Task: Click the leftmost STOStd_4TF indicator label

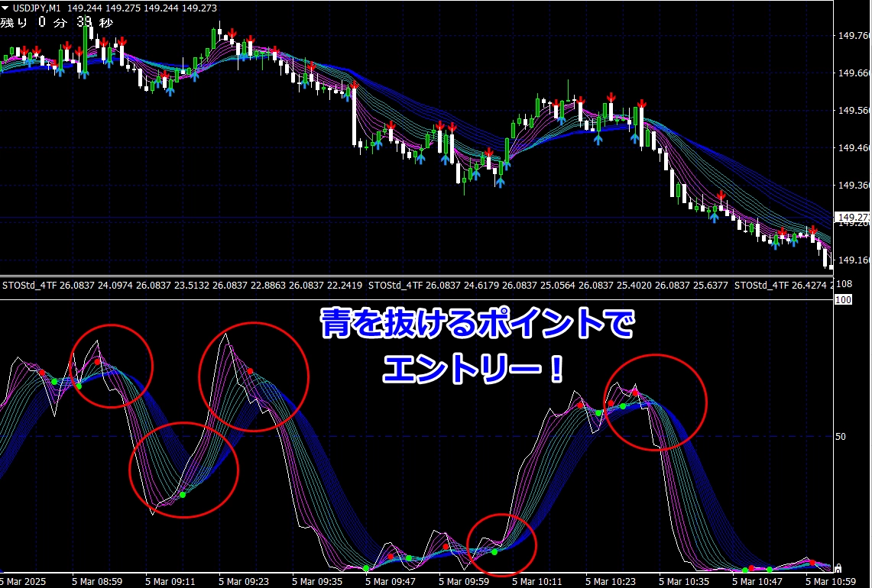Action: (31, 286)
